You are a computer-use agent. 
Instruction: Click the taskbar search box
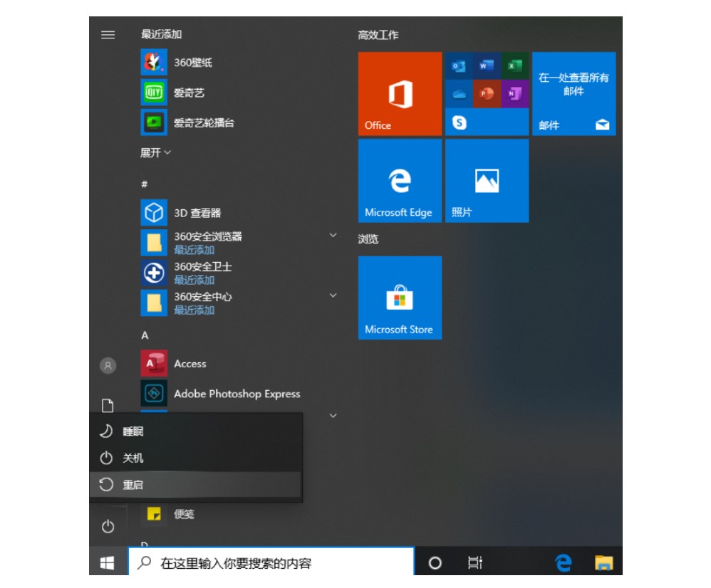point(271,562)
